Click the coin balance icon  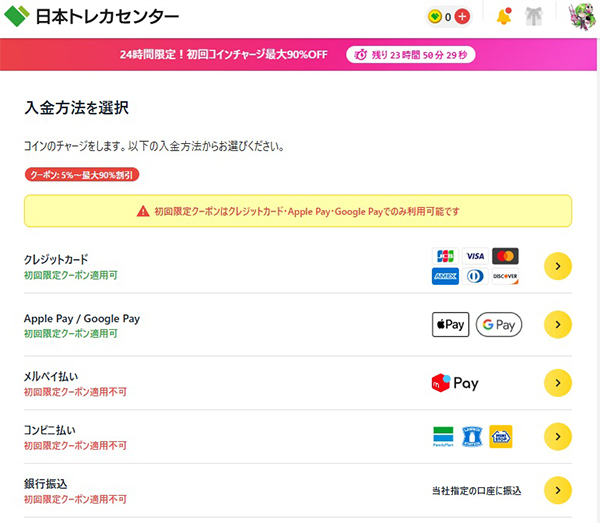pyautogui.click(x=435, y=17)
